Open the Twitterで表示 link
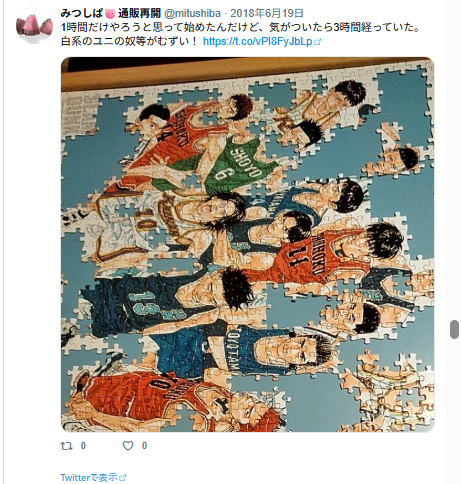Screen dimensions: 461x484 tap(89, 477)
